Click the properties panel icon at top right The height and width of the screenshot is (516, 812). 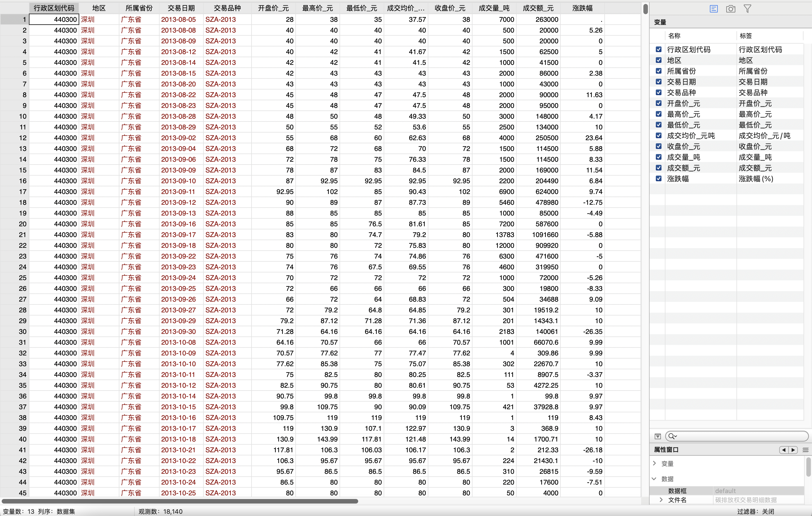[x=714, y=9]
